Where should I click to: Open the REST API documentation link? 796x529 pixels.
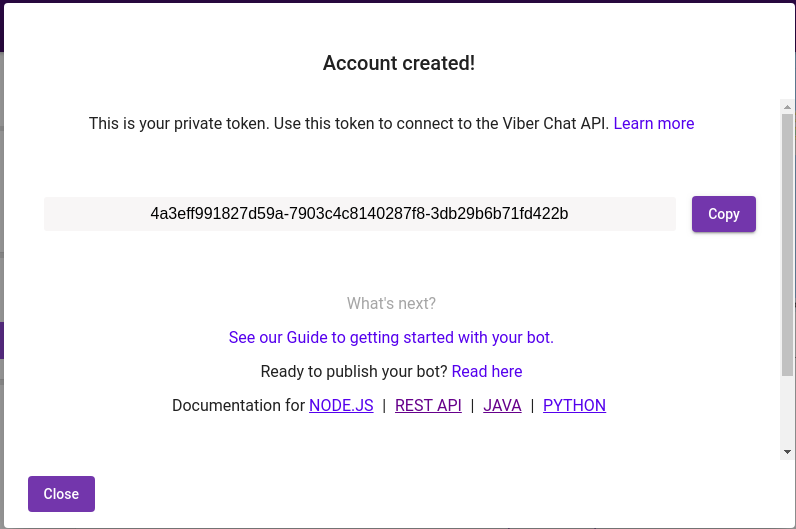pyautogui.click(x=428, y=406)
